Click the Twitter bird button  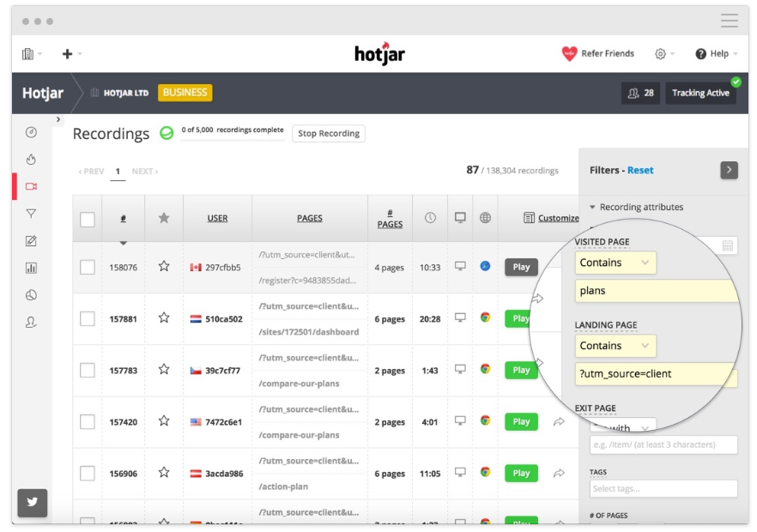point(33,503)
